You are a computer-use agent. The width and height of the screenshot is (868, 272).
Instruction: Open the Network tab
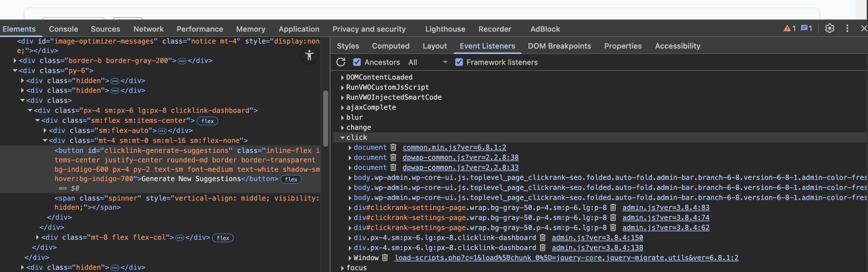[149, 29]
